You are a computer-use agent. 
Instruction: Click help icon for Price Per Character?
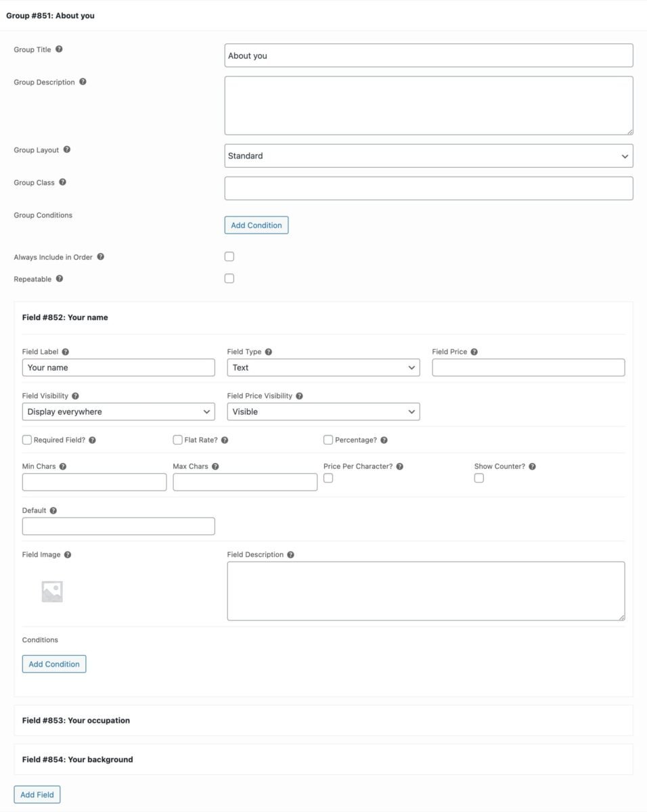(400, 466)
